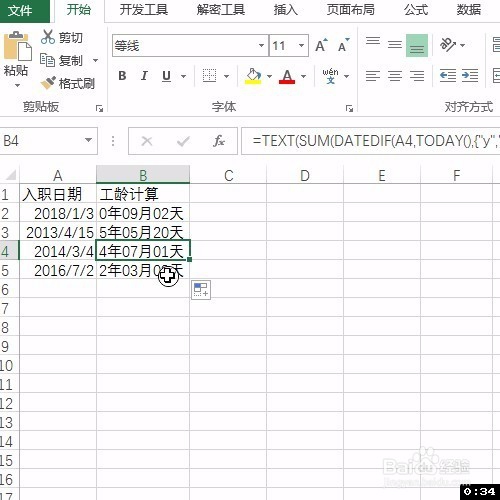The image size is (500, 500).
Task: Open the fill color dropdown arrow
Action: click(269, 76)
